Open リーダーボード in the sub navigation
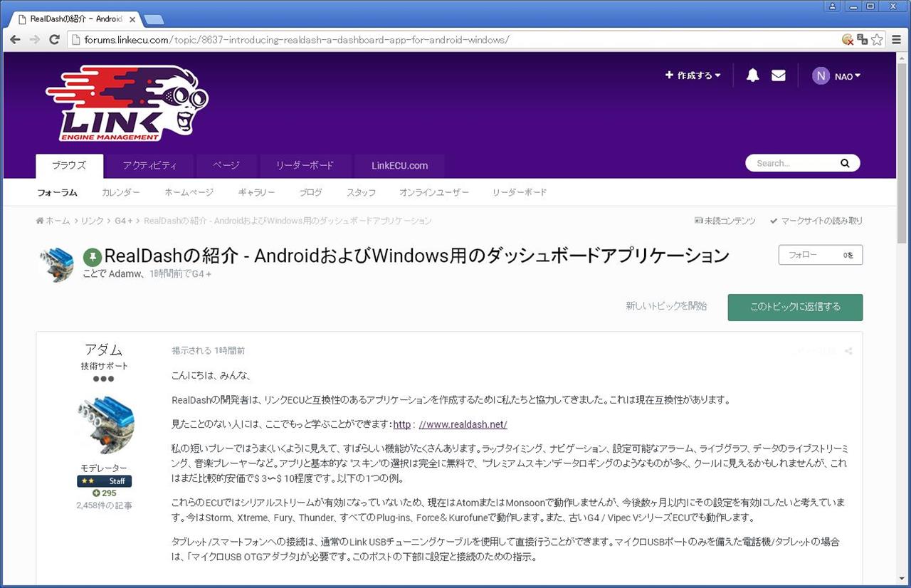This screenshot has height=588, width=911. (x=520, y=192)
